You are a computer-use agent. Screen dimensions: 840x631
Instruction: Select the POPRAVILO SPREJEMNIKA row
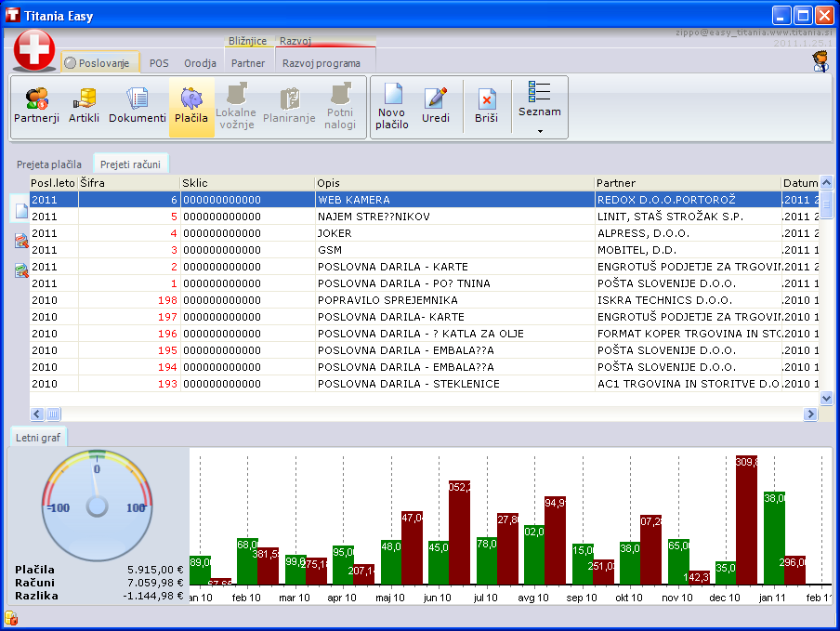(425, 300)
